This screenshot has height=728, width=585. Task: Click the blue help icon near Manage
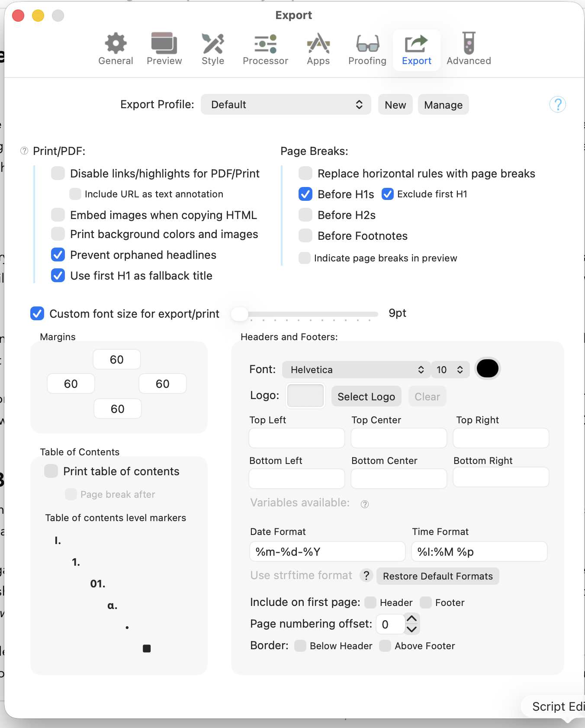558,104
